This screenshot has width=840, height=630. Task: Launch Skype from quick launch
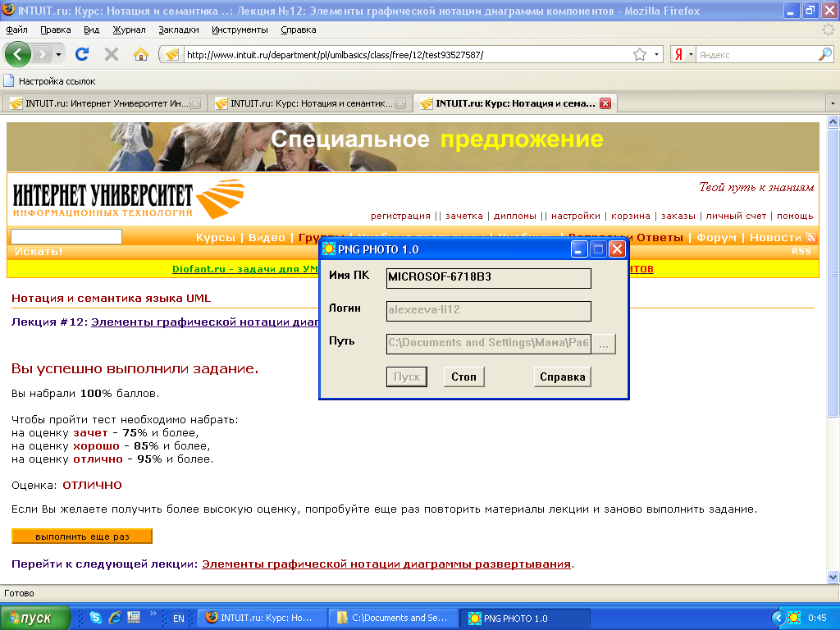(x=96, y=618)
